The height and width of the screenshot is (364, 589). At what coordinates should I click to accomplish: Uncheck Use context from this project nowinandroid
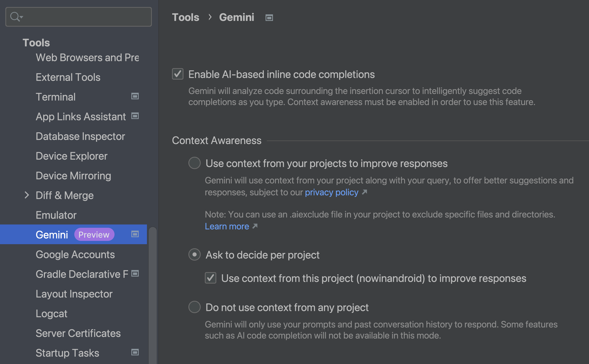[210, 278]
